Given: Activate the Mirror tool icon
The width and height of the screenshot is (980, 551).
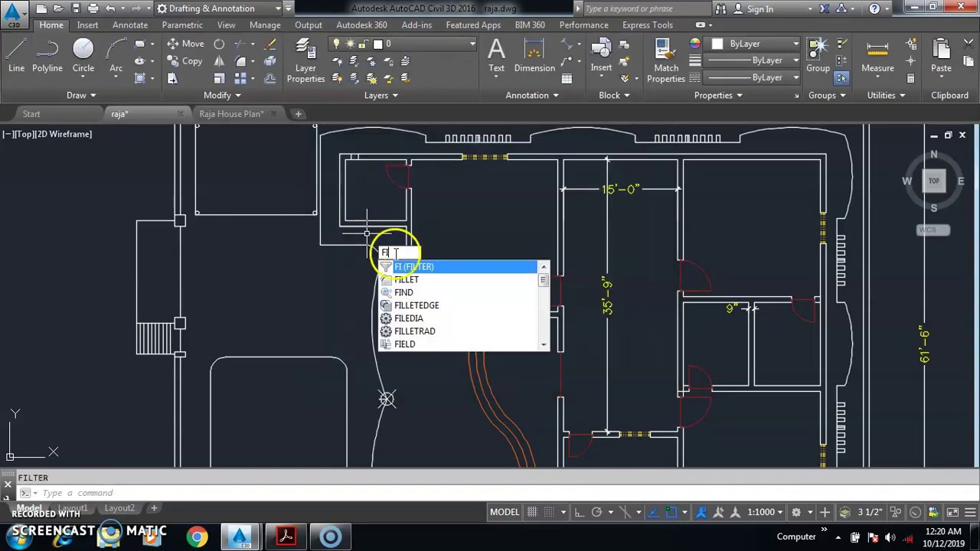Looking at the screenshot, I should 219,61.
